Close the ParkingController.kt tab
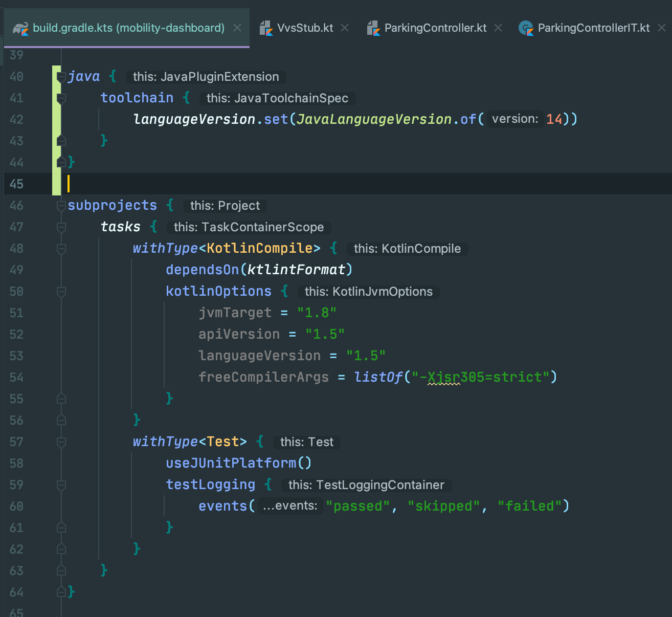The image size is (672, 617). coord(498,28)
